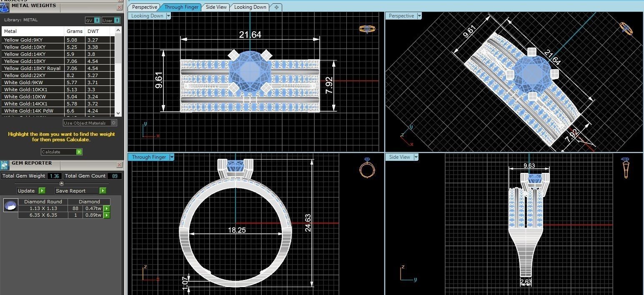Switch to the Perspective tab
Viewport: 644px width, 295px height.
click(x=145, y=7)
